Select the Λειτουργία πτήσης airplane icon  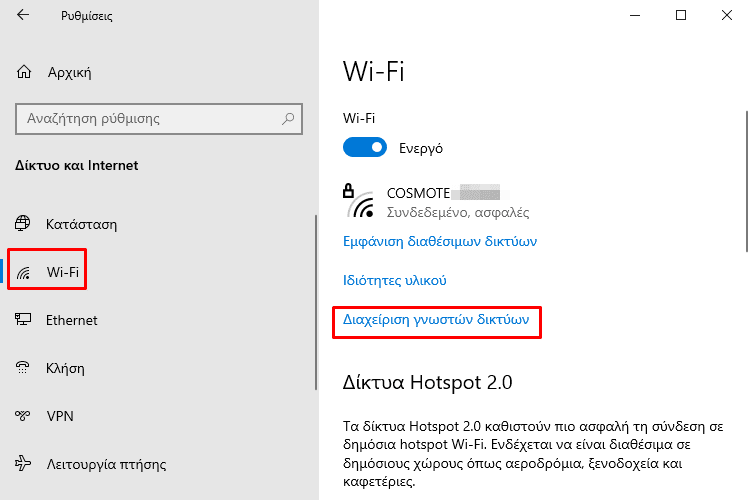pos(22,464)
